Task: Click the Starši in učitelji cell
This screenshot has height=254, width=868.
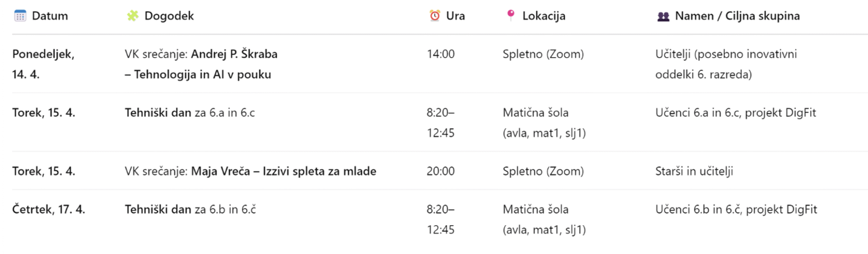Action: tap(694, 171)
